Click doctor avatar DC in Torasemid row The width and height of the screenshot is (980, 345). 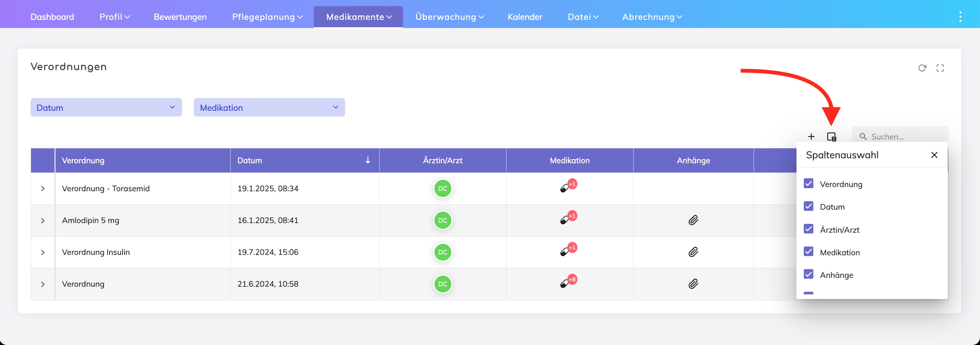coord(442,189)
